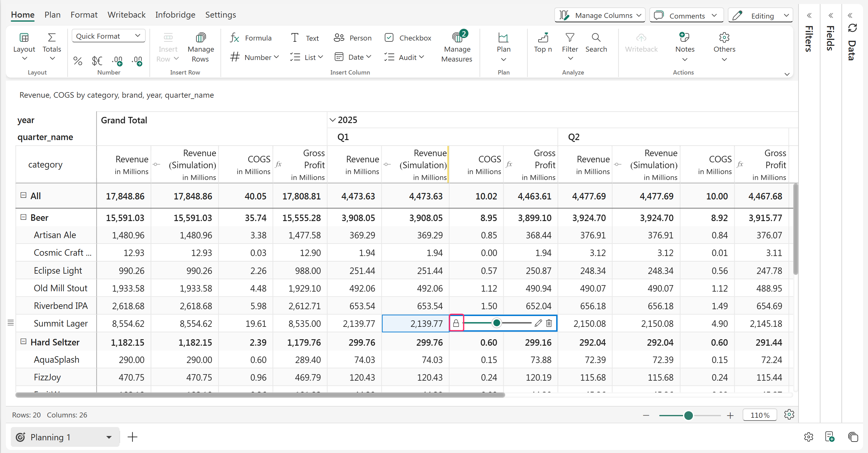
Task: Open the Infobridge tab
Action: (x=175, y=15)
